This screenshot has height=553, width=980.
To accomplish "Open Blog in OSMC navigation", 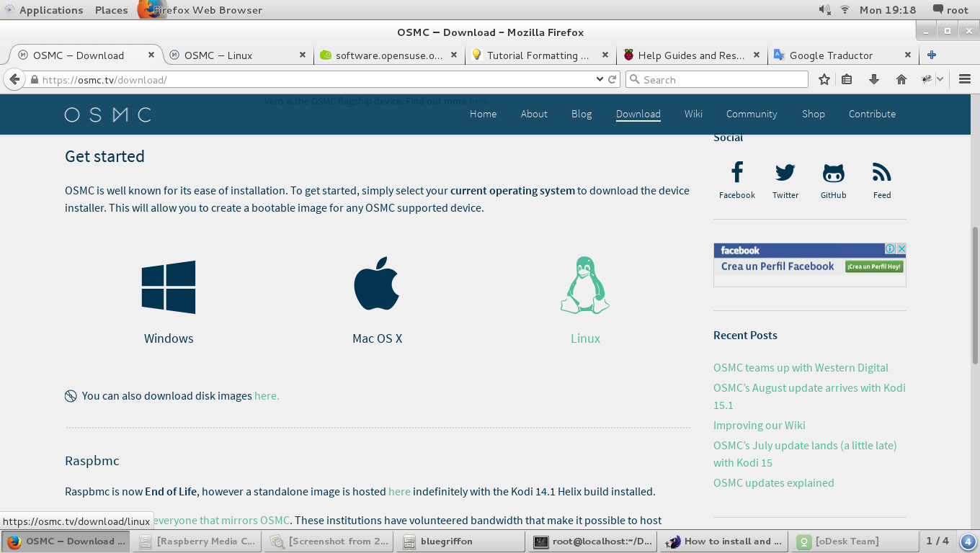I will point(582,114).
